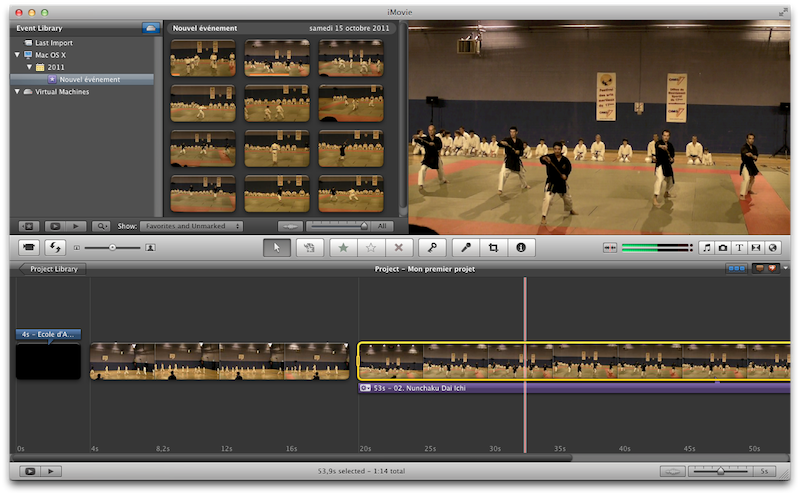Viewport: 800px width, 495px height.
Task: Click the large thumbnail size icon
Action: pos(150,248)
